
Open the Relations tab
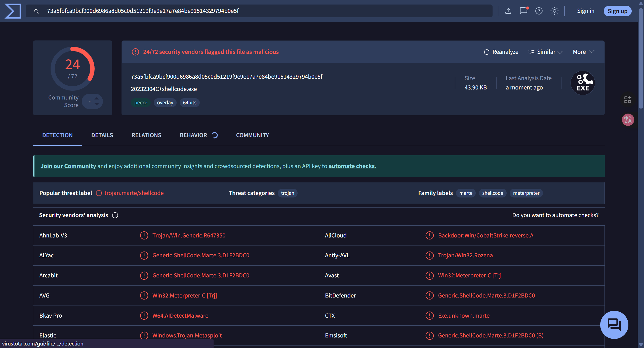tap(146, 135)
